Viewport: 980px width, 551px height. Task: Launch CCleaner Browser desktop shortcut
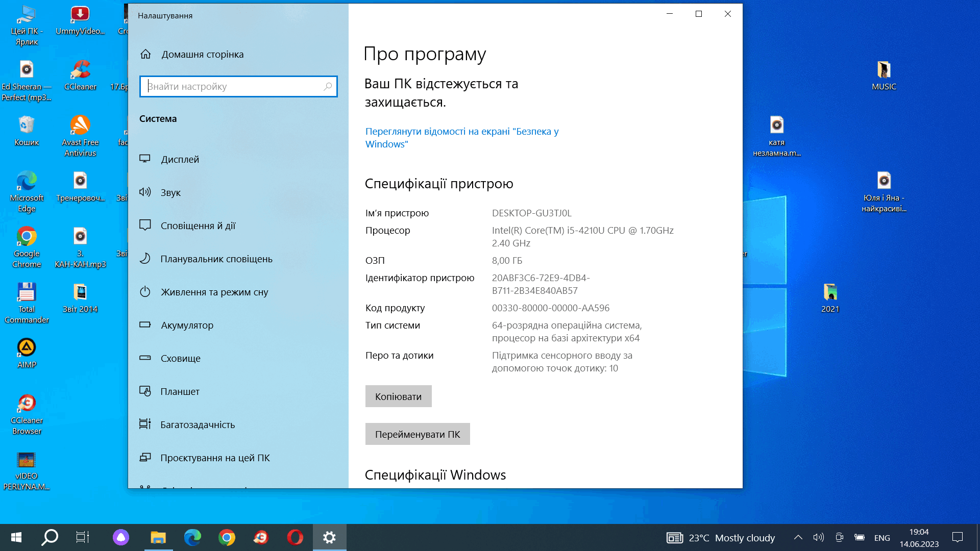pos(27,414)
